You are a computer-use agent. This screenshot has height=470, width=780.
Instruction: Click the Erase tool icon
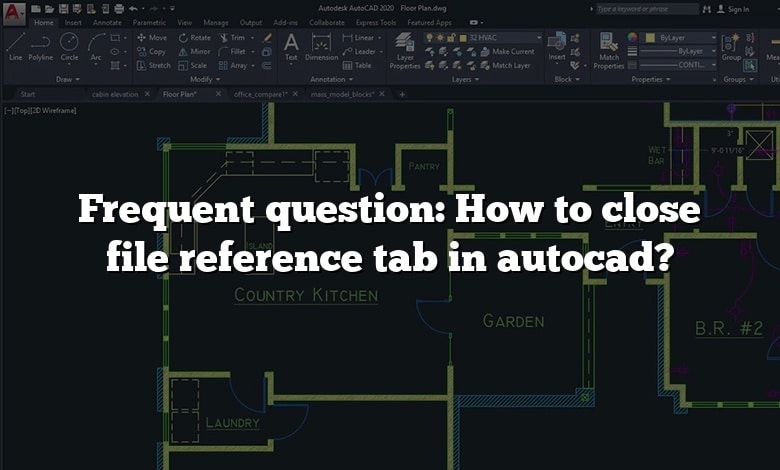pyautogui.click(x=267, y=37)
